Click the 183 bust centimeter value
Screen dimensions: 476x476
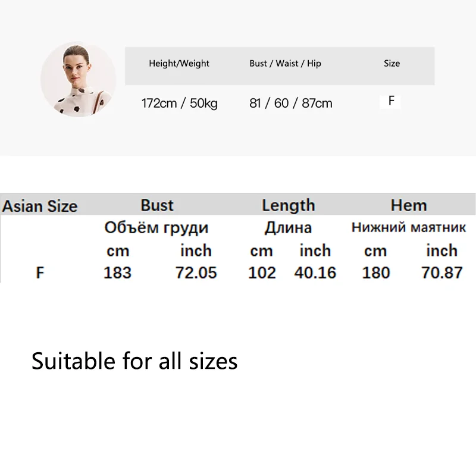coord(117,273)
